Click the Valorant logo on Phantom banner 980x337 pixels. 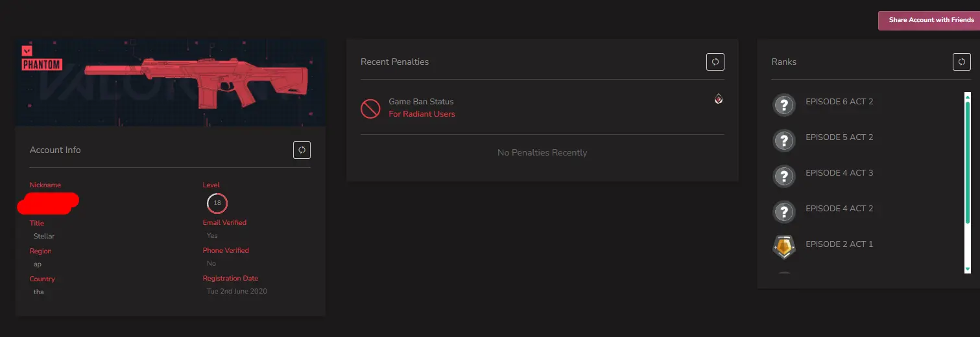click(x=27, y=51)
